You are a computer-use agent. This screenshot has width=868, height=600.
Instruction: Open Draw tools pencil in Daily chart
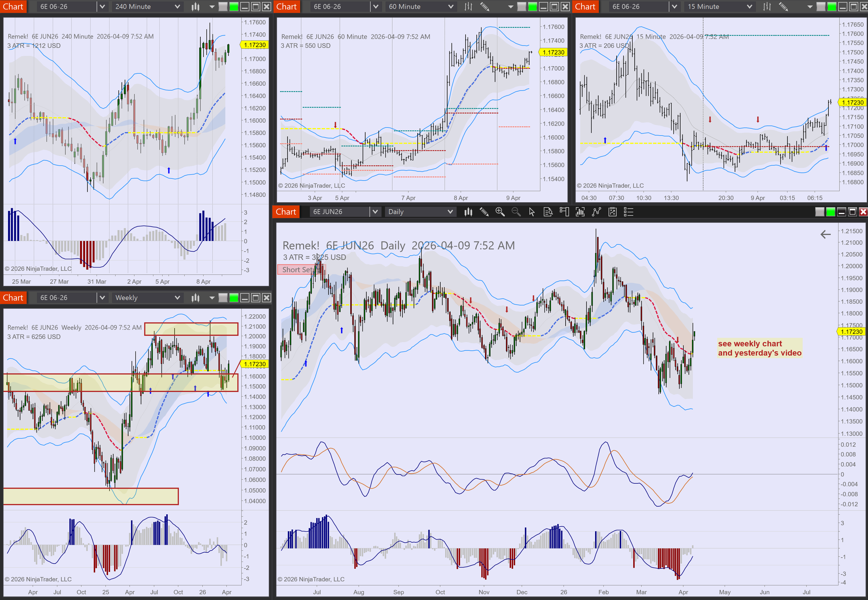[484, 212]
